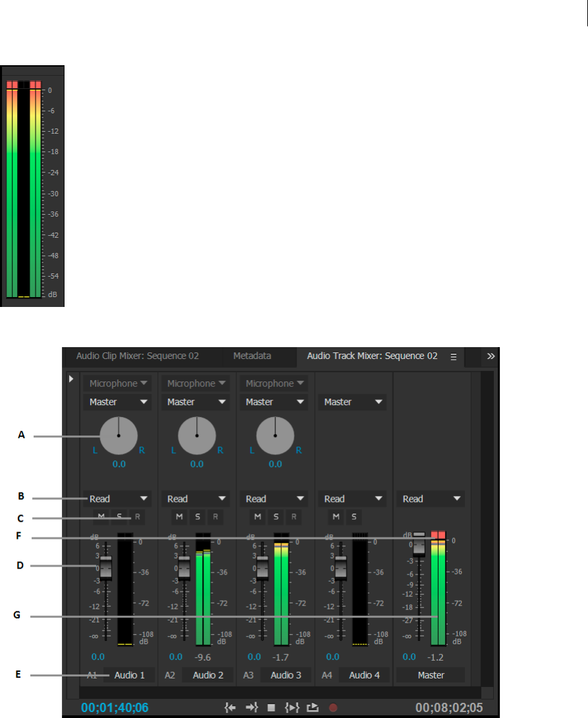This screenshot has height=718, width=588.
Task: Open Audio 2 Microphone input dropdown
Action: click(x=196, y=383)
